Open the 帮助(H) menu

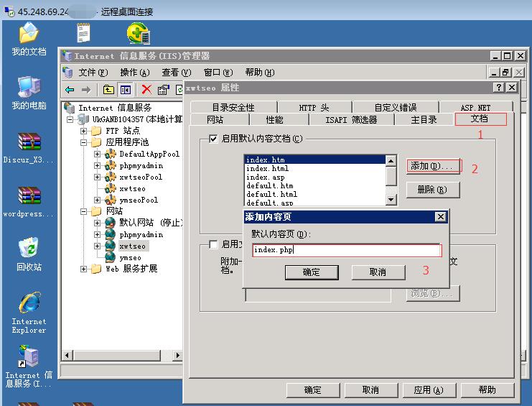tap(260, 73)
